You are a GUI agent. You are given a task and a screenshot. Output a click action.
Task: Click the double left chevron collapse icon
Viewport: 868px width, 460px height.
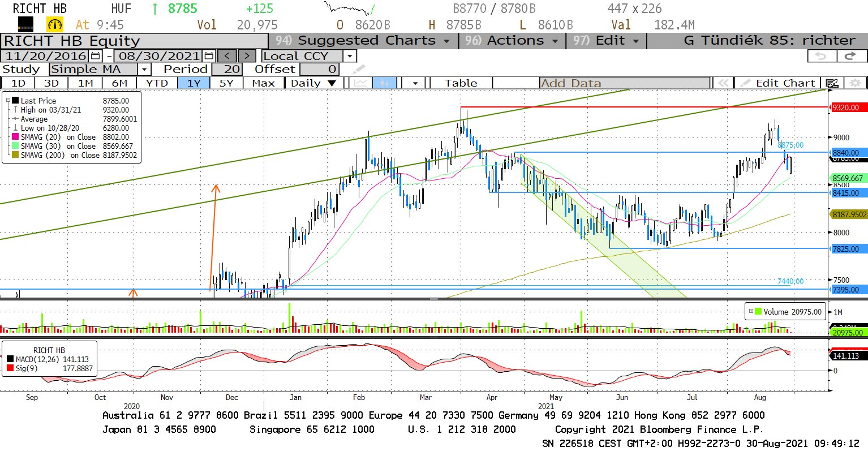pos(723,83)
